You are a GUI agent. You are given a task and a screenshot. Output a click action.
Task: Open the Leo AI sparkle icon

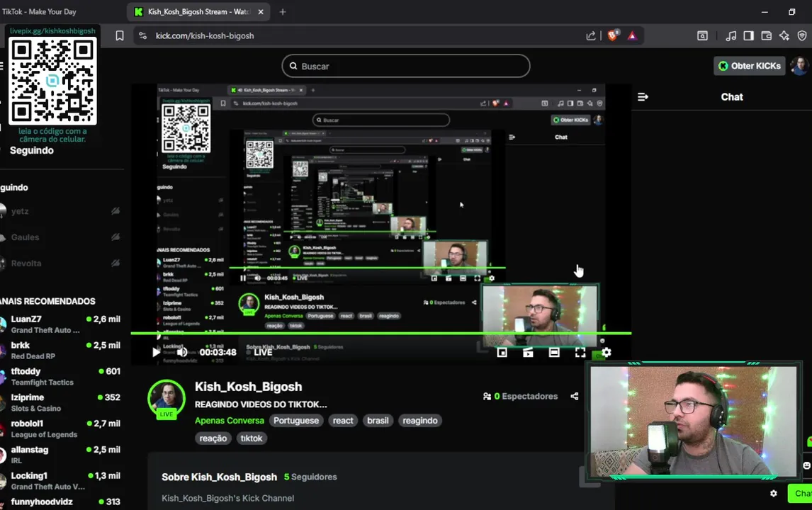click(x=784, y=35)
